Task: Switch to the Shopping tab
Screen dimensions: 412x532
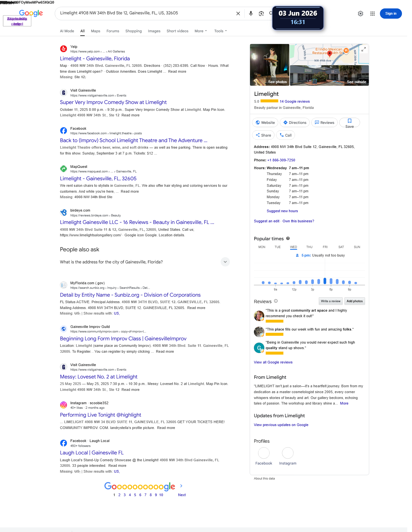Action: tap(134, 31)
